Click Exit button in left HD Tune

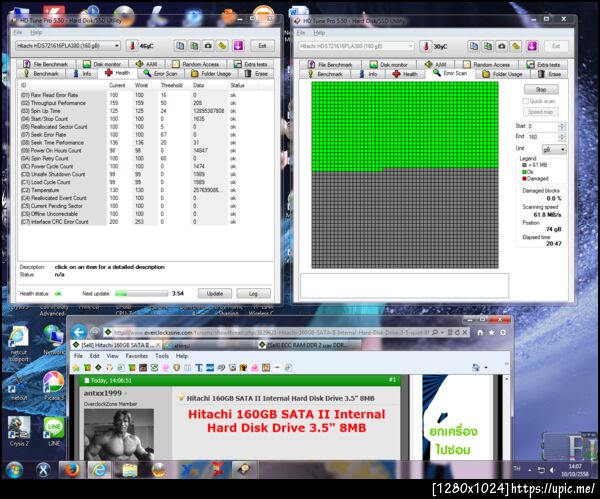(x=262, y=46)
